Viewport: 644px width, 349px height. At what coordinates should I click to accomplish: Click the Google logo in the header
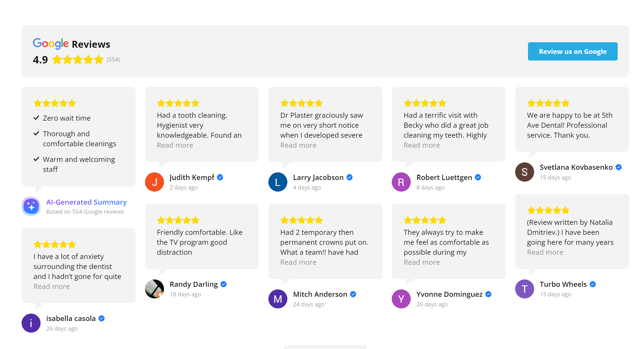pyautogui.click(x=51, y=43)
